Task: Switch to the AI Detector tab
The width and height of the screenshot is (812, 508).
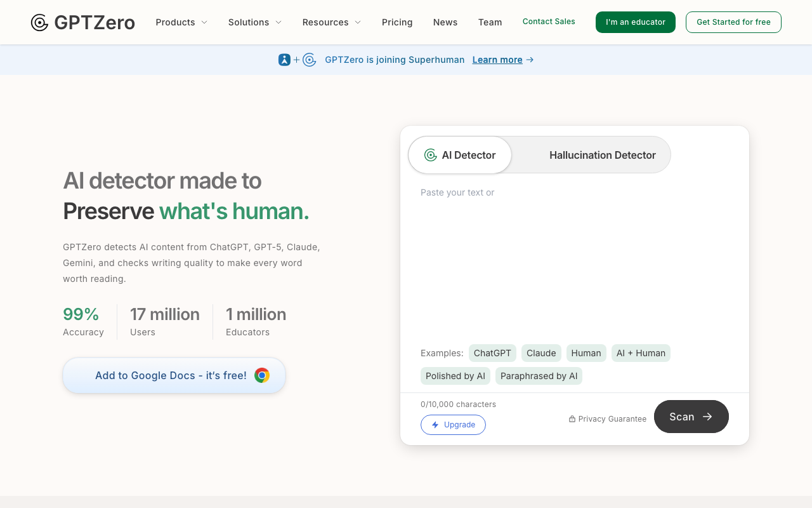Action: click(460, 155)
